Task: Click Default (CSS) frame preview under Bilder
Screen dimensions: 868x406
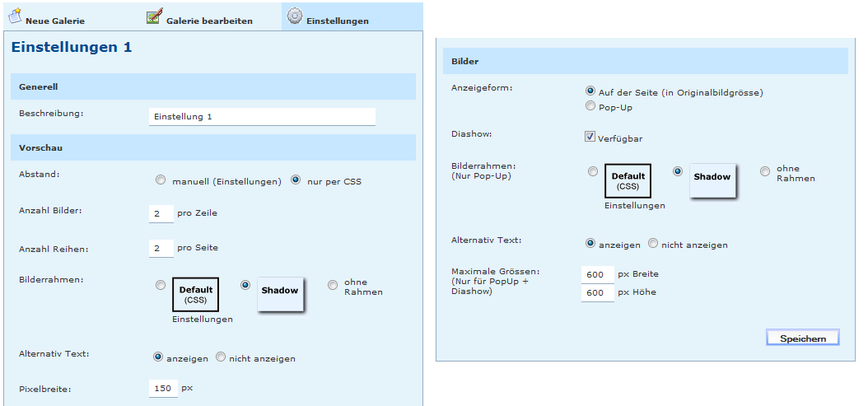Action: pos(628,180)
